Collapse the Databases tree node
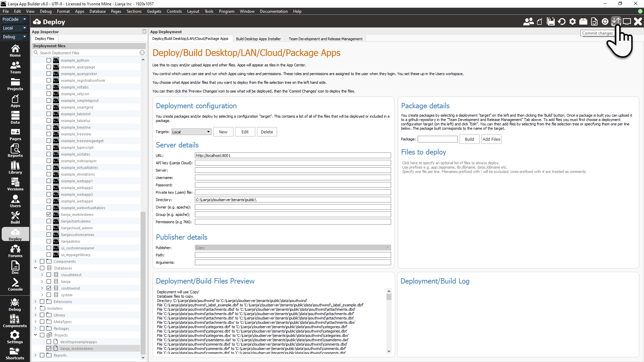The height and width of the screenshot is (362, 644). pos(36,268)
